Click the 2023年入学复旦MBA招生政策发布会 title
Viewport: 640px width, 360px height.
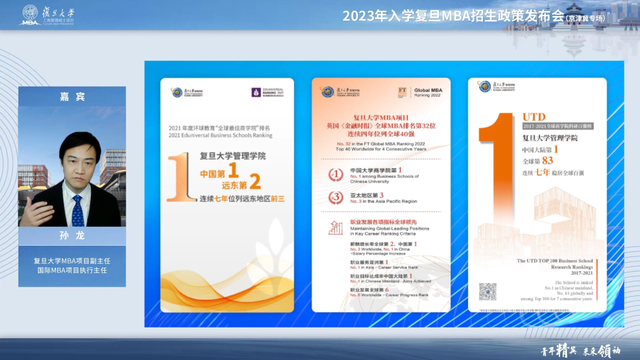453,16
